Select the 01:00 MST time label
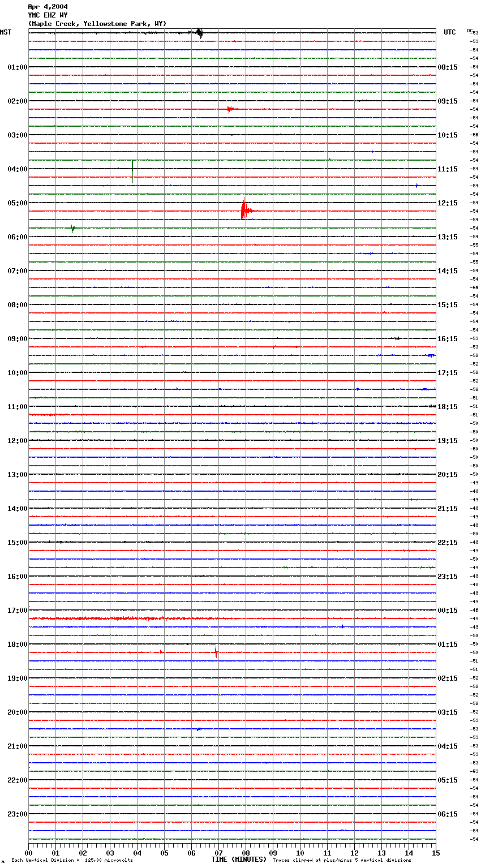 pos(18,67)
